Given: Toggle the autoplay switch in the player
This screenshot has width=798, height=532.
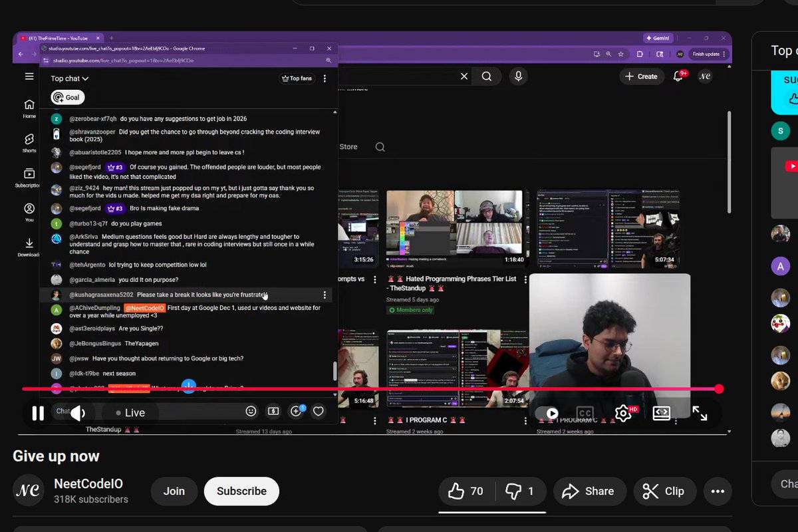Looking at the screenshot, I should (548, 413).
